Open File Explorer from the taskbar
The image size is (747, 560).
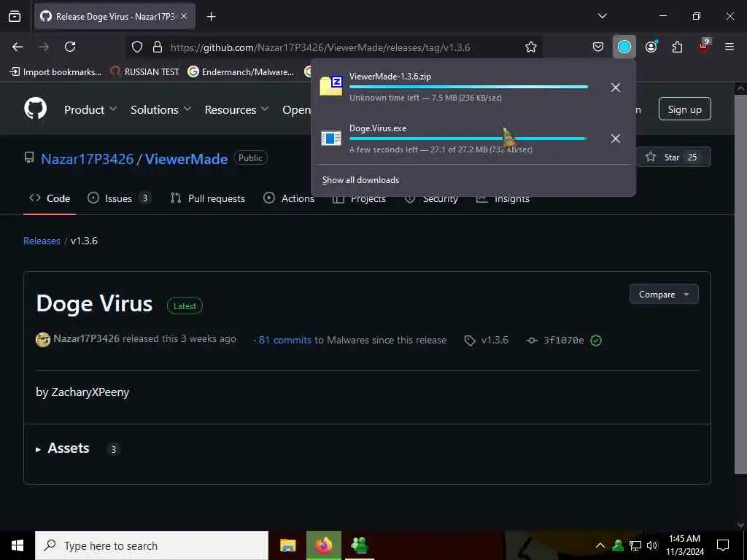(287, 545)
